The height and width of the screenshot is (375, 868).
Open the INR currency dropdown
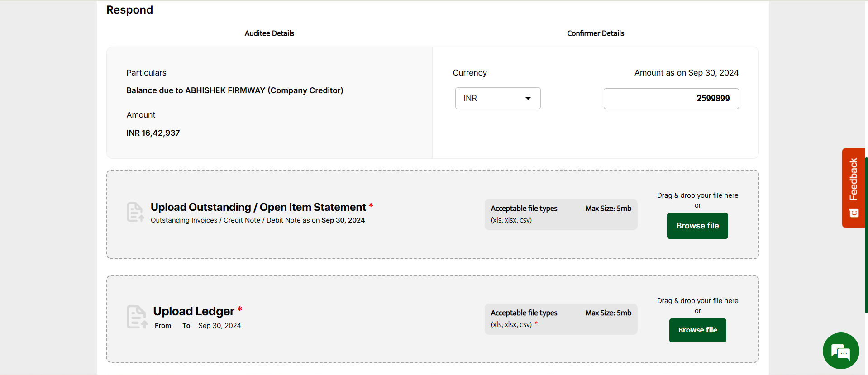[x=497, y=98]
